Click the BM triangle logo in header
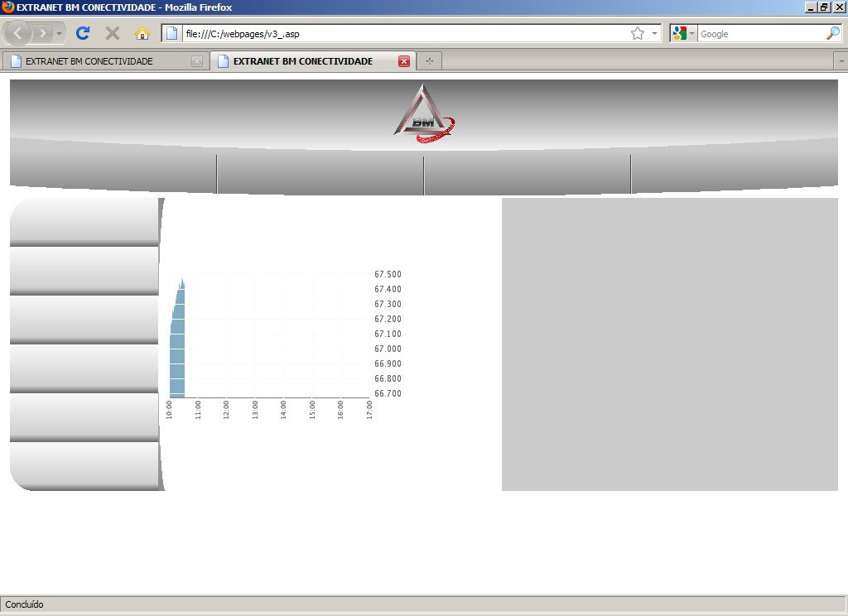The width and height of the screenshot is (848, 616). tap(423, 114)
